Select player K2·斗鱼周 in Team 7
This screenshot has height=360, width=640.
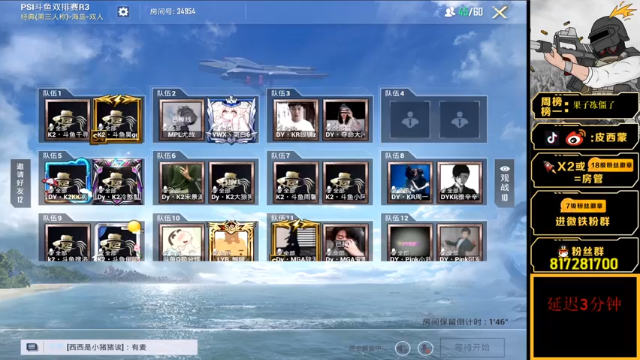[296, 182]
